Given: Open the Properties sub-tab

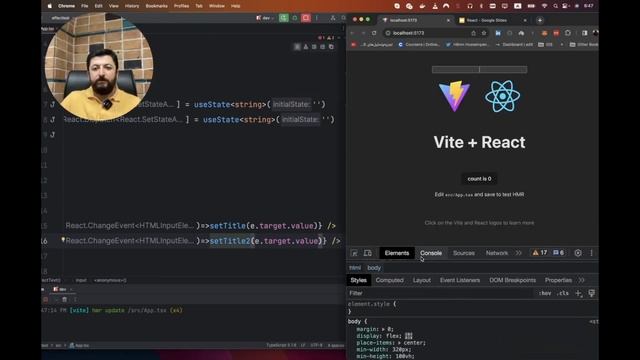Looking at the screenshot, I should coord(558,280).
